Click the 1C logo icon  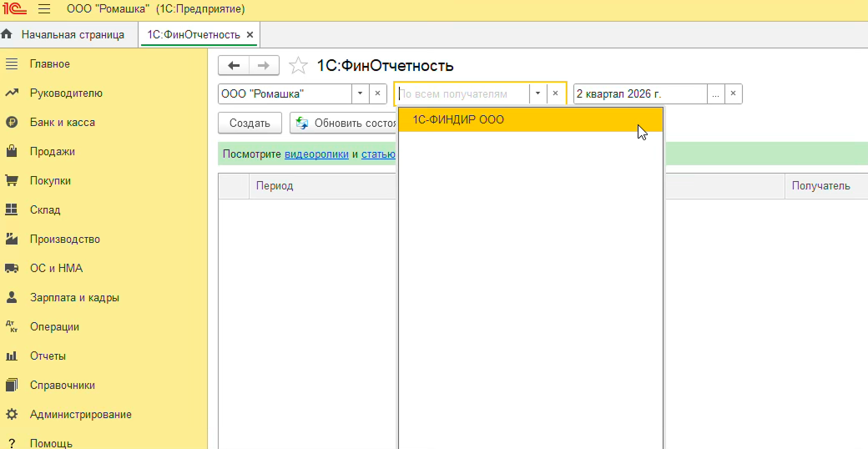click(x=14, y=9)
